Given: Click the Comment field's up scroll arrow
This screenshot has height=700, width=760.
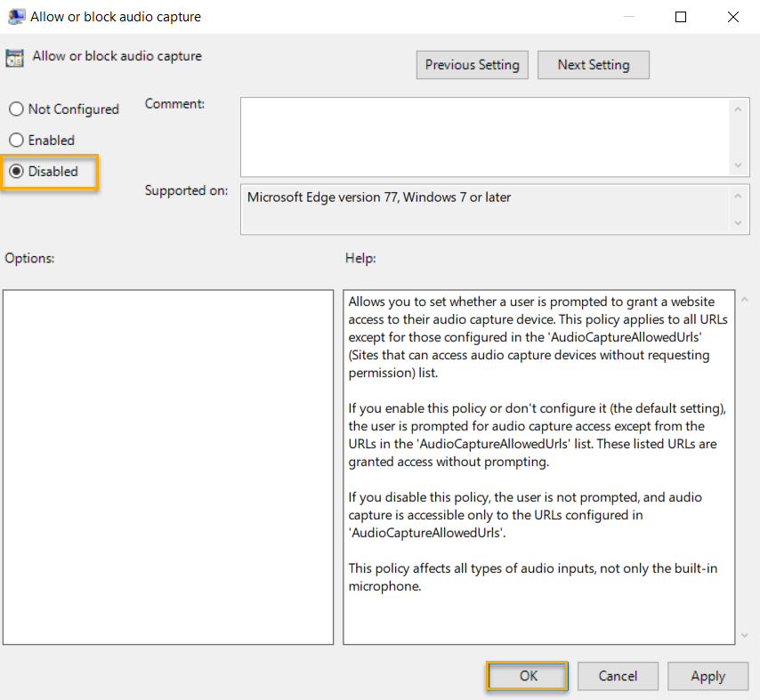Looking at the screenshot, I should tap(739, 108).
